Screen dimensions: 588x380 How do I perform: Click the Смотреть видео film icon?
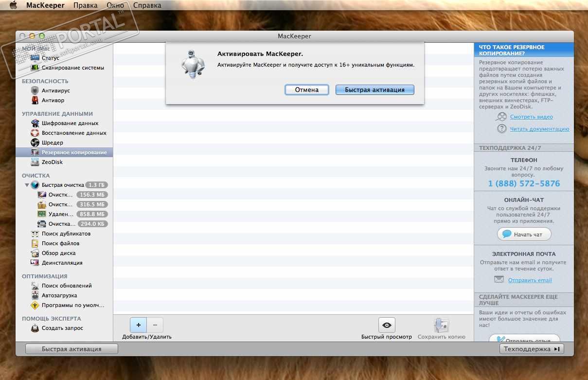click(x=501, y=117)
